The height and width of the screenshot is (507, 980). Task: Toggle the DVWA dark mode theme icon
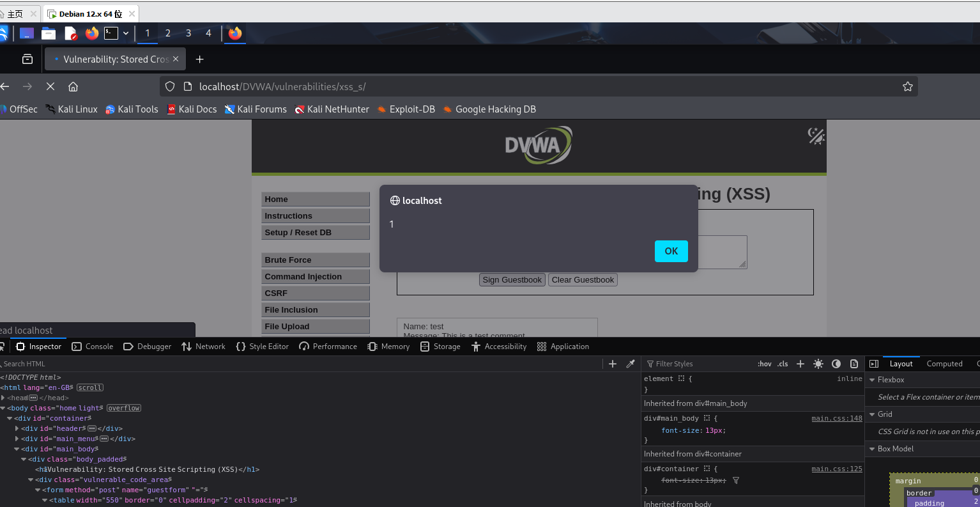816,136
